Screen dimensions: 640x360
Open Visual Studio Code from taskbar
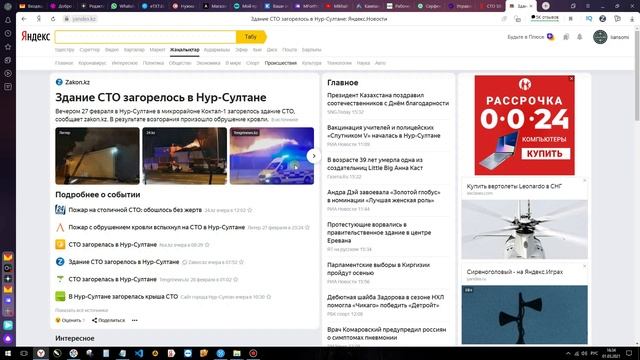pyautogui.click(x=139, y=353)
